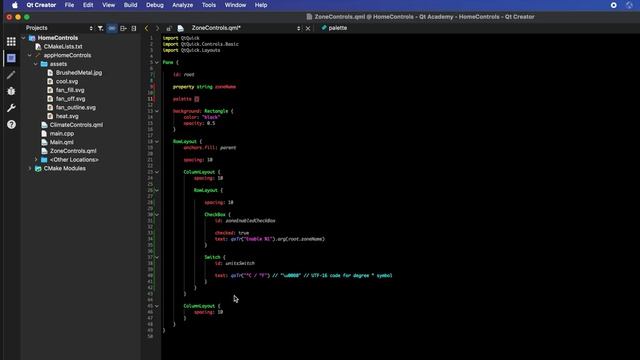
Task: Fold the last ColumnLayout block at line 45
Action: pos(157,306)
